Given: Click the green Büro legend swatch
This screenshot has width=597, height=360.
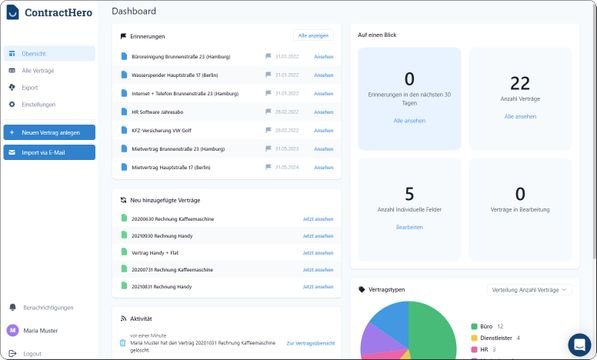Looking at the screenshot, I should [474, 327].
